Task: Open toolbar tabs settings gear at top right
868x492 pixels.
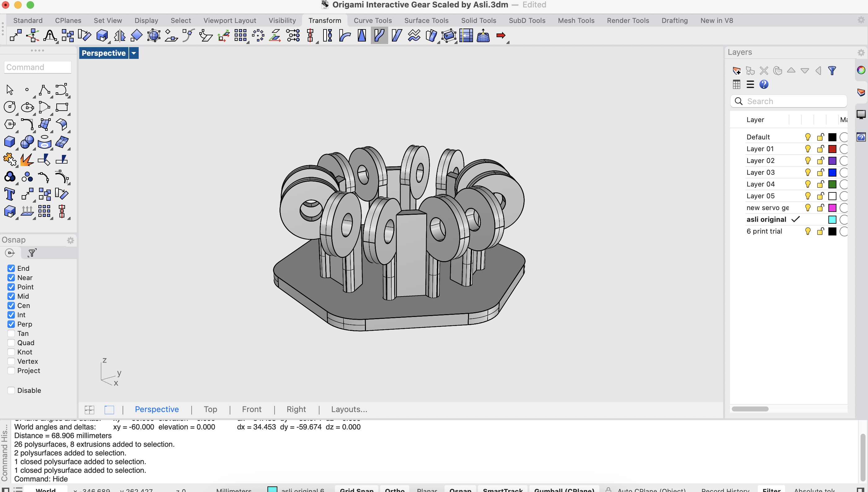Action: (x=861, y=20)
